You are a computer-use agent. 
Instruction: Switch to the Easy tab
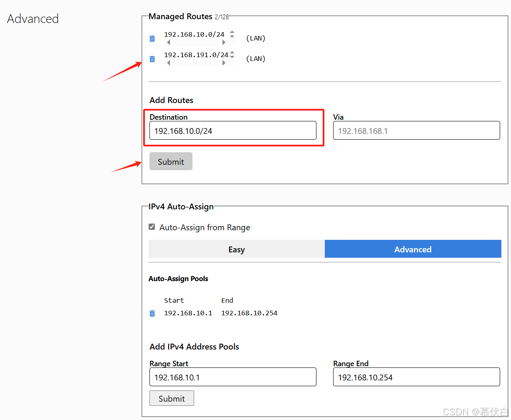[x=236, y=249]
